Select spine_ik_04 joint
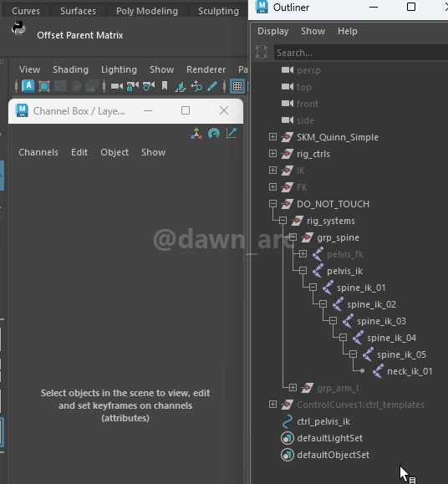The image size is (448, 484). (391, 338)
